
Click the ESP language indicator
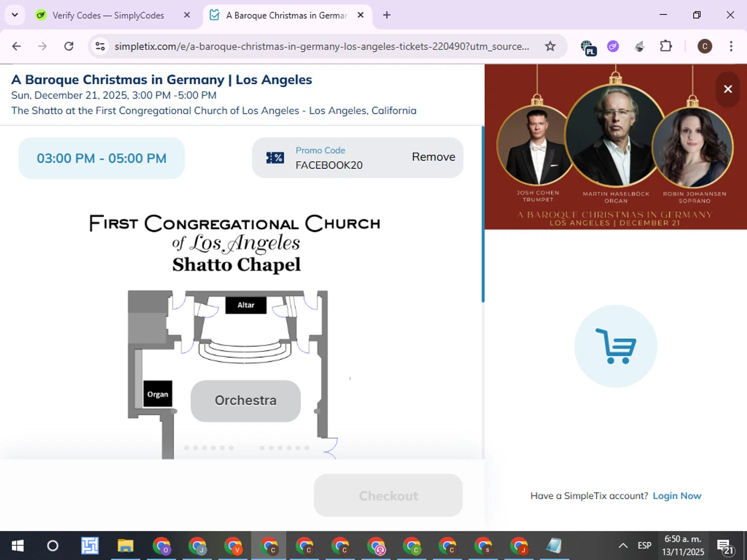[644, 546]
